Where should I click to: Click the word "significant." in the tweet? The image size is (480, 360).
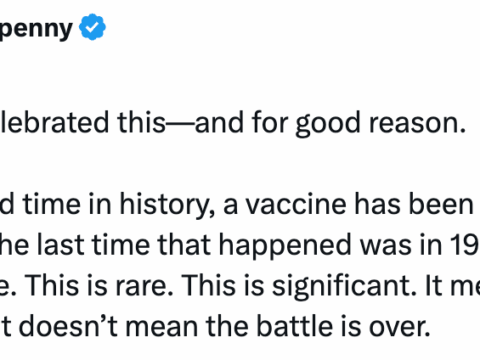tap(345, 287)
